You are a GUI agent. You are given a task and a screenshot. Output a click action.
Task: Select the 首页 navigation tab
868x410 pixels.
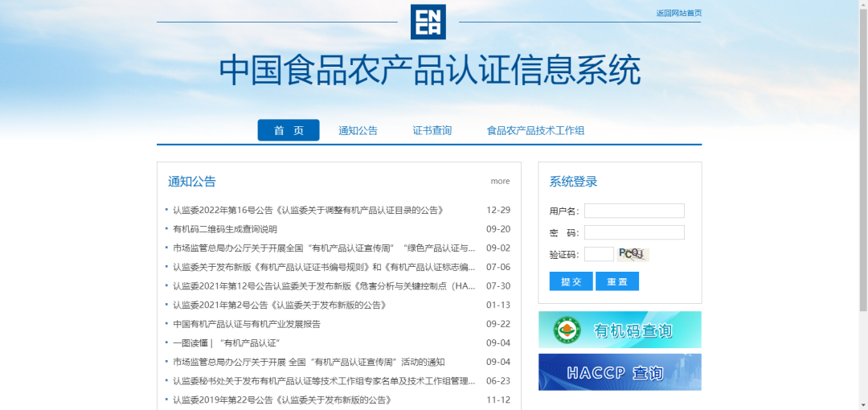289,130
